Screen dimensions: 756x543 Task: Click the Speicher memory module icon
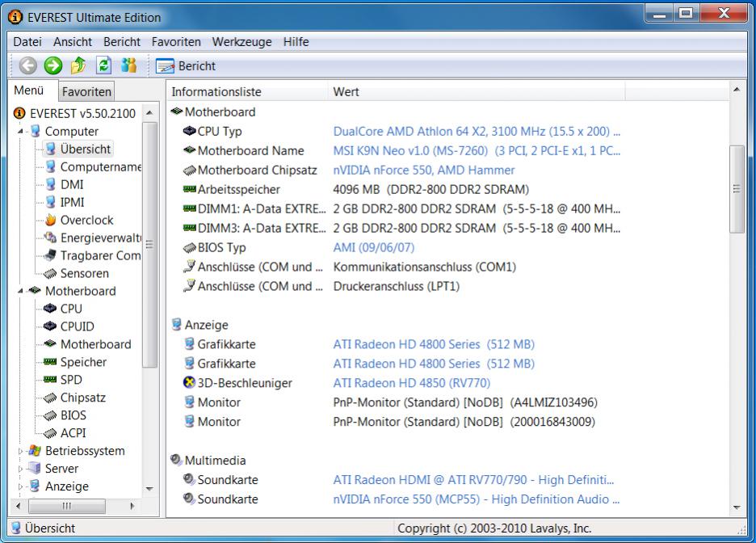point(50,362)
